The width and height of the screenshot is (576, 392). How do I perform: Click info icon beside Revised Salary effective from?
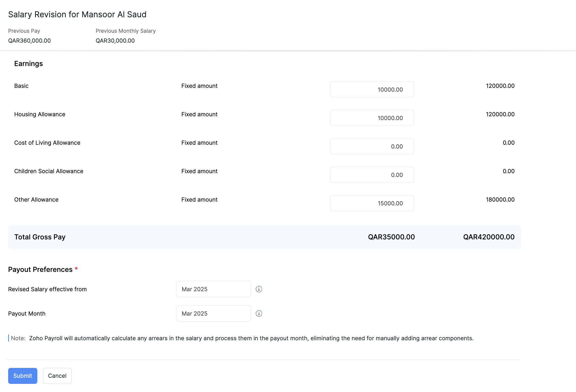click(x=259, y=289)
